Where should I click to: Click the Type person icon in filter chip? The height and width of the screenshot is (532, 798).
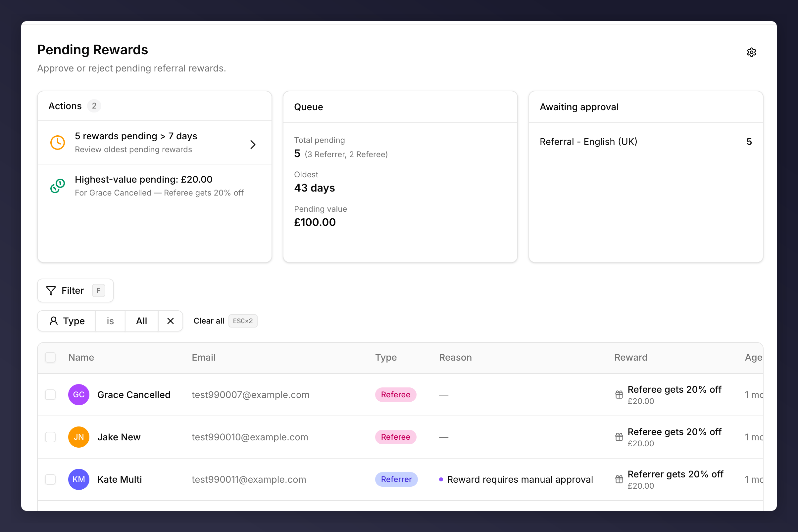click(x=53, y=321)
